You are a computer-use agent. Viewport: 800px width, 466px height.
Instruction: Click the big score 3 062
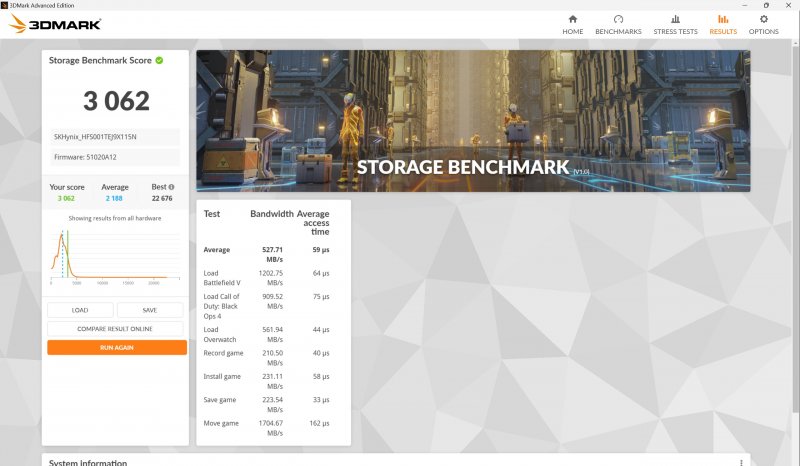tap(116, 101)
